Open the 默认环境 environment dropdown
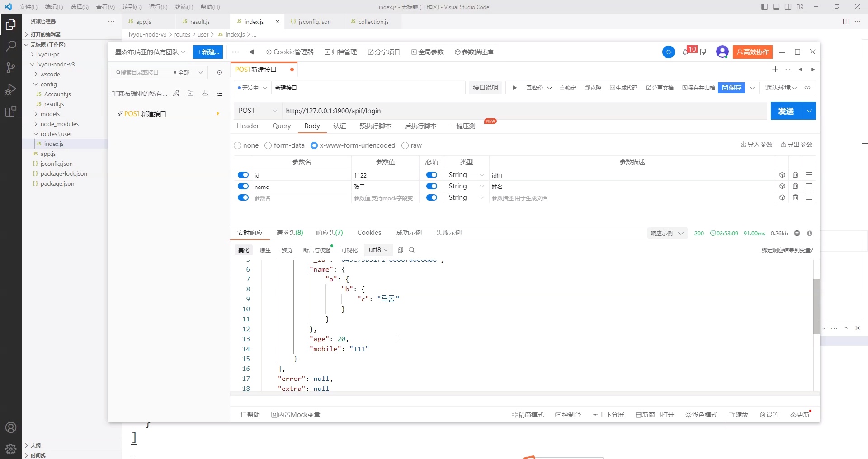 pos(781,88)
